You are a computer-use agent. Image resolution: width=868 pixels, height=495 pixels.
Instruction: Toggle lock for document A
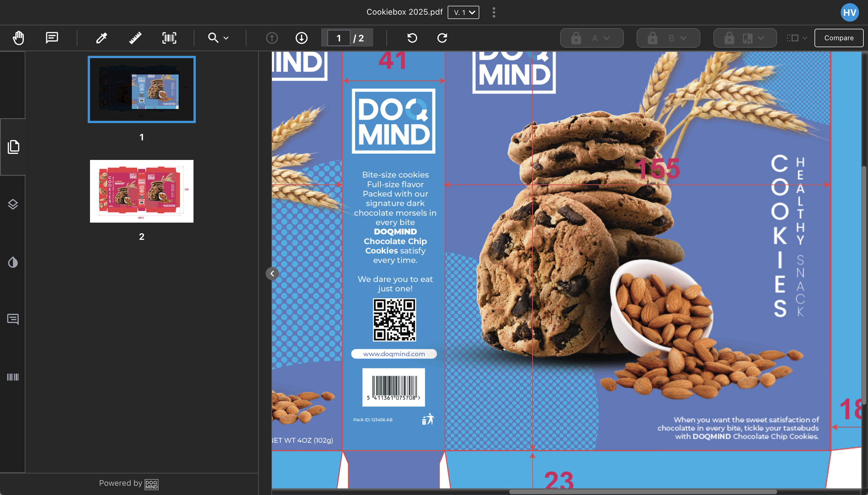576,38
